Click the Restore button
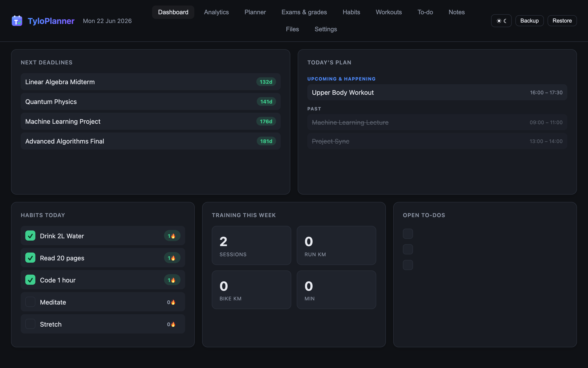The width and height of the screenshot is (588, 368). [x=562, y=21]
